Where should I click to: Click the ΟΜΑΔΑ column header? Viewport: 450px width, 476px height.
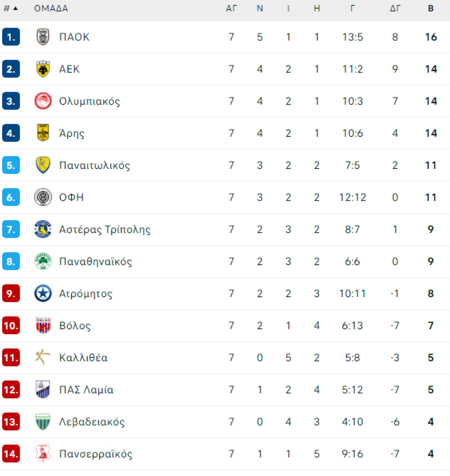pos(51,9)
